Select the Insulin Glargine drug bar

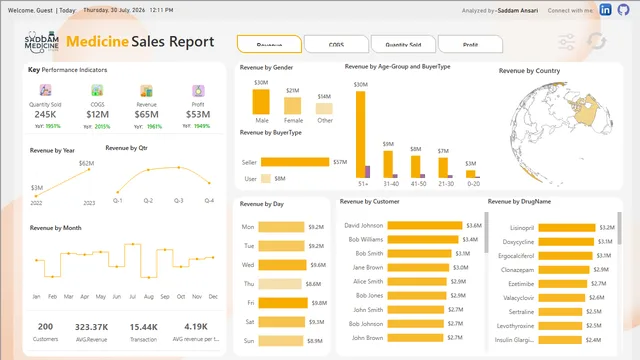[x=560, y=340]
